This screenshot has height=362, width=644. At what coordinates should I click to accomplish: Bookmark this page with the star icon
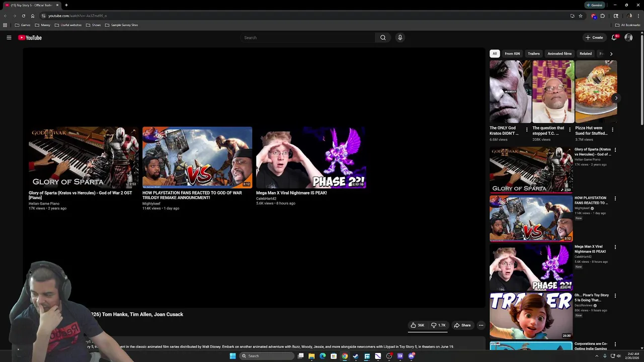click(581, 16)
